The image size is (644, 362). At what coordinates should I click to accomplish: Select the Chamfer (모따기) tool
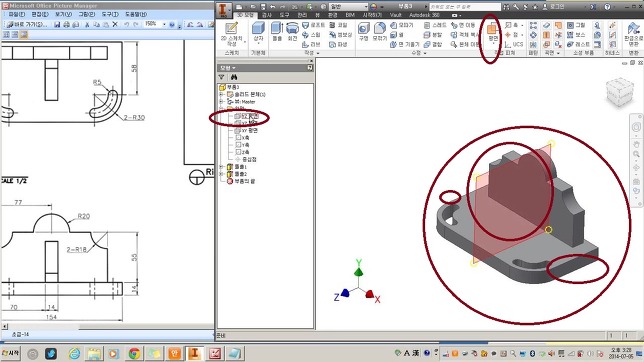click(402, 25)
